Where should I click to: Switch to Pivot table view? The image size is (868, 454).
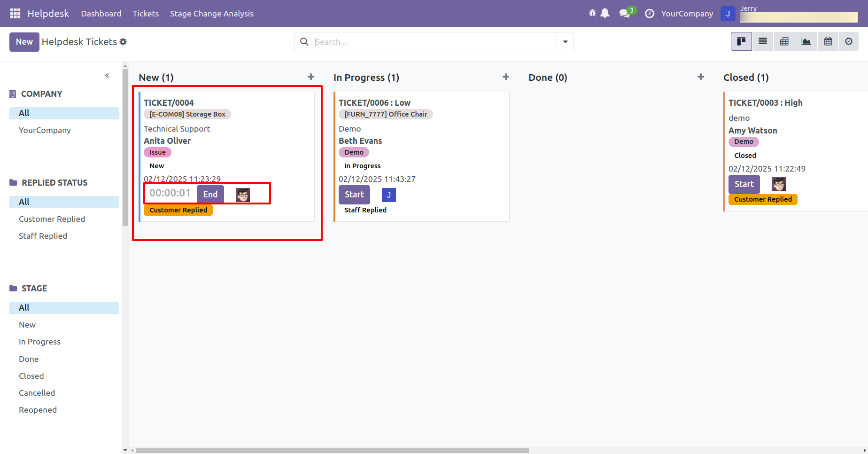784,41
